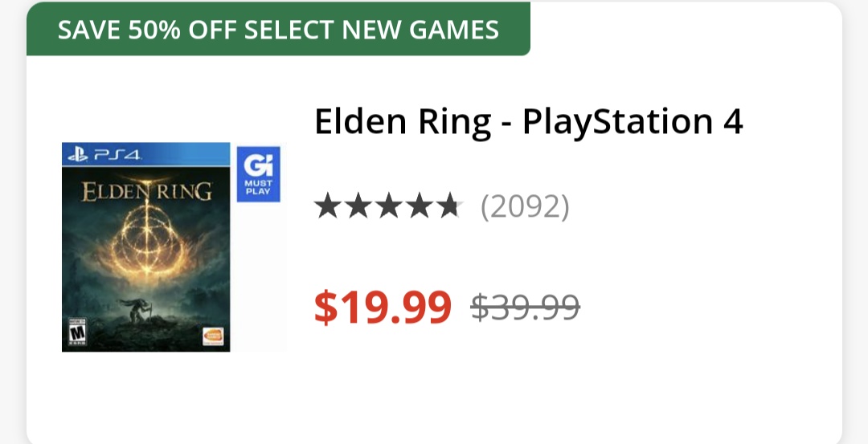
Task: Open the Elden Ring - PlayStation 4 title link
Action: [528, 122]
